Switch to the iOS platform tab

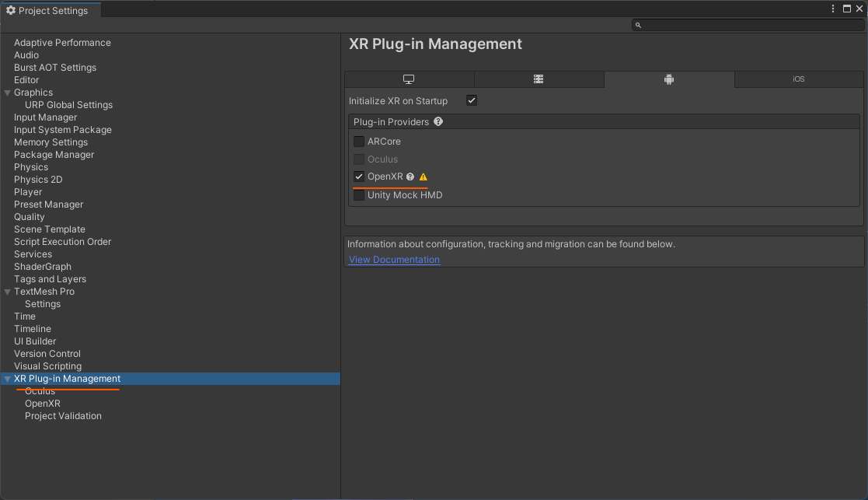(799, 79)
